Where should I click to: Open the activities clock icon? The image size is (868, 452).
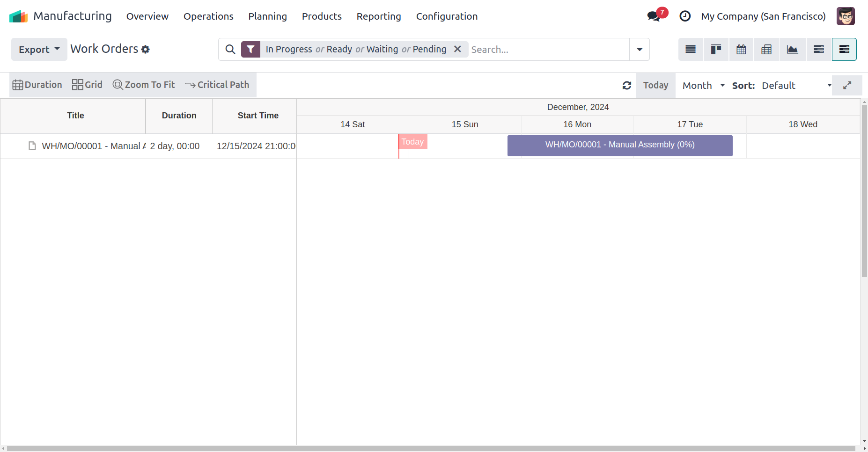(685, 16)
